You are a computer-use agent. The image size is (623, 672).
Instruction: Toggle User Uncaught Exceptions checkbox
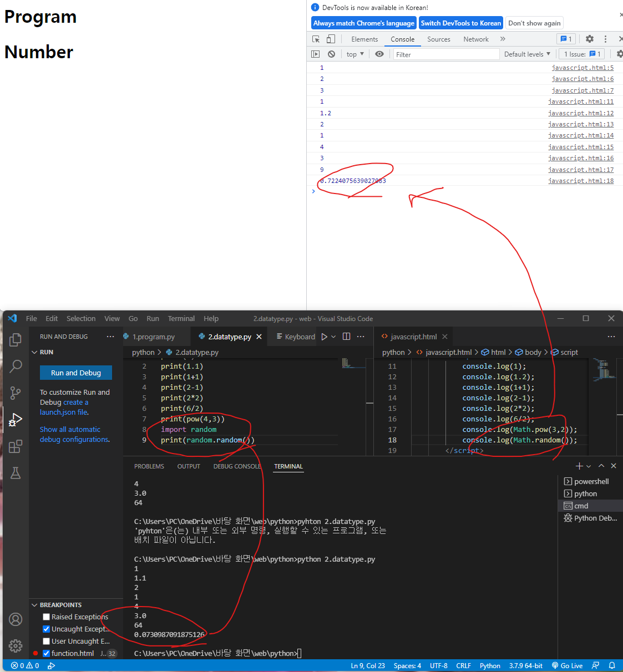pos(47,641)
